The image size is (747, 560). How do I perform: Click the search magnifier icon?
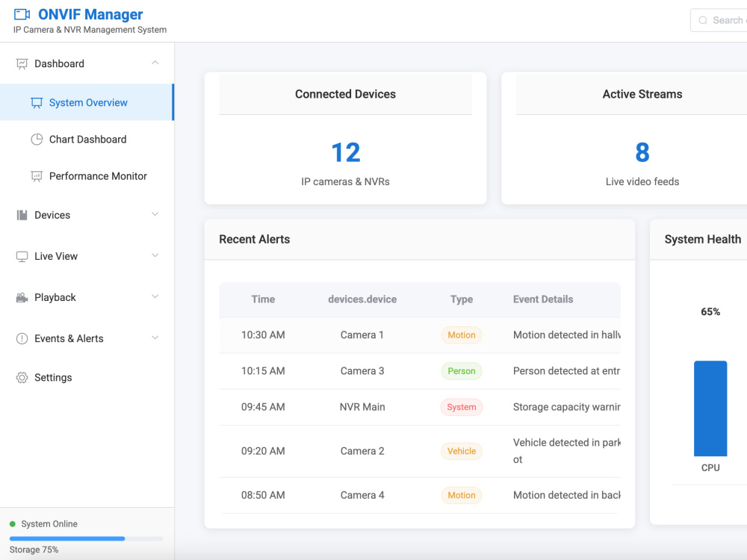point(703,20)
